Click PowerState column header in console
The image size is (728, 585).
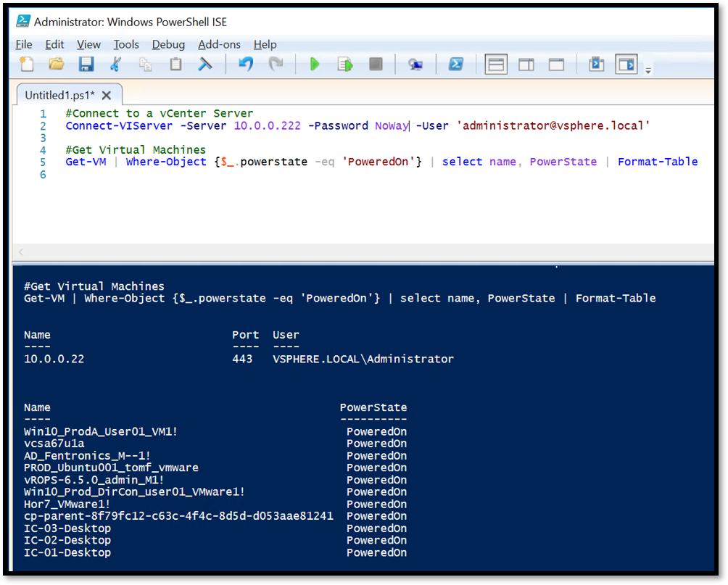point(373,407)
